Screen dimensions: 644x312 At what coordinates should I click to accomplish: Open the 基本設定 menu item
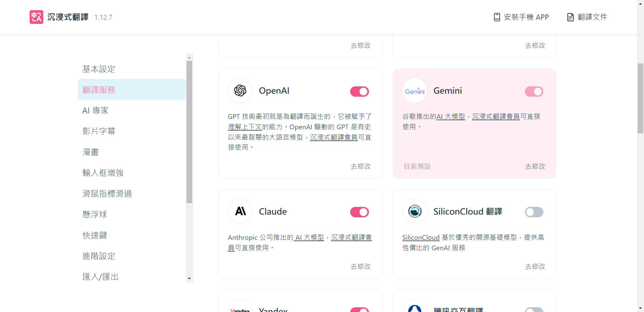pyautogui.click(x=132, y=69)
